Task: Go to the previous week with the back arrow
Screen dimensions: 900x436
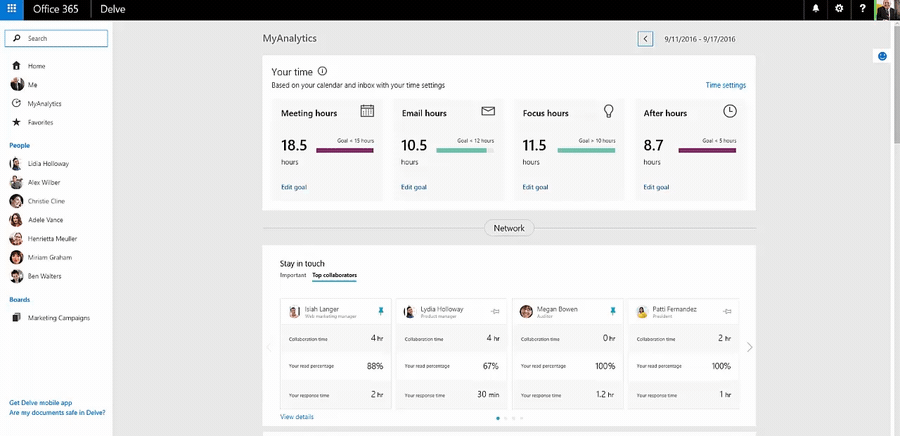Action: [x=645, y=39]
